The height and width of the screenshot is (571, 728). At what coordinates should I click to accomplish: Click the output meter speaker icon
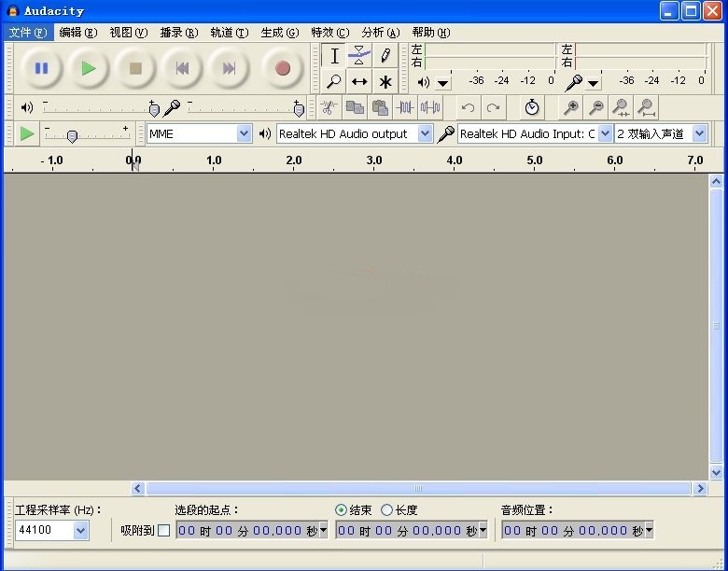coord(423,83)
